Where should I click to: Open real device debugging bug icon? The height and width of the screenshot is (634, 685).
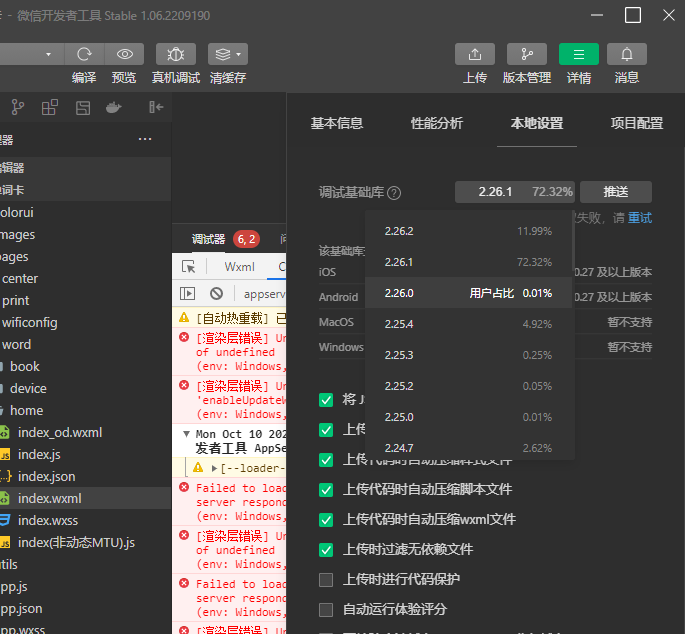176,54
